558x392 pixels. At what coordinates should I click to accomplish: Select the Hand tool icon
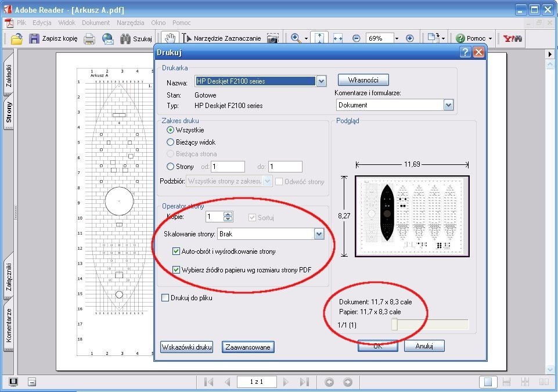170,38
